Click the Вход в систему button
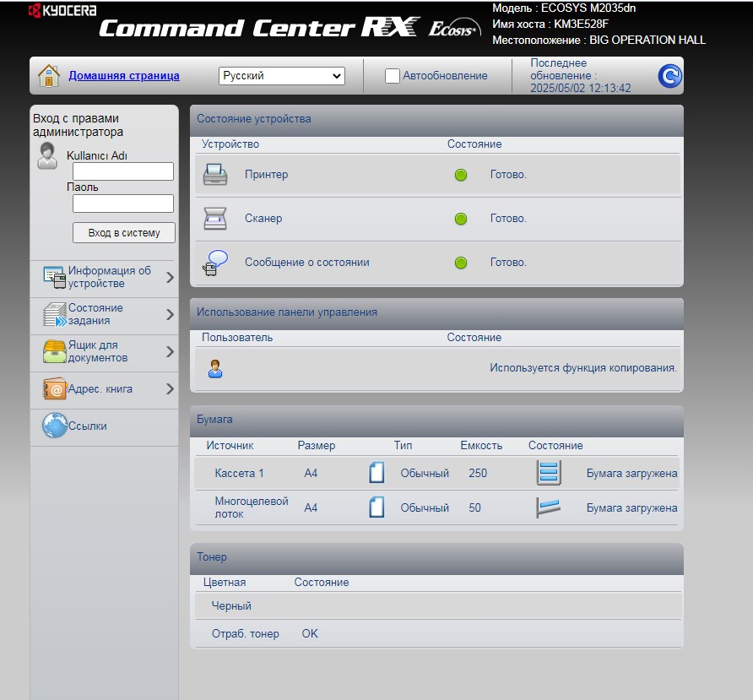Viewport: 753px width, 700px height. click(x=124, y=232)
